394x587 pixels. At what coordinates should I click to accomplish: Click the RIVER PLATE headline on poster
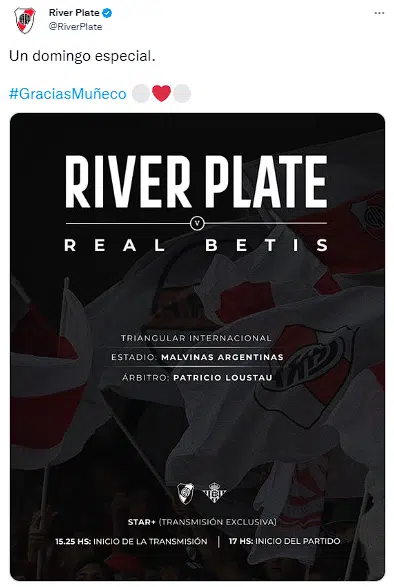click(196, 182)
